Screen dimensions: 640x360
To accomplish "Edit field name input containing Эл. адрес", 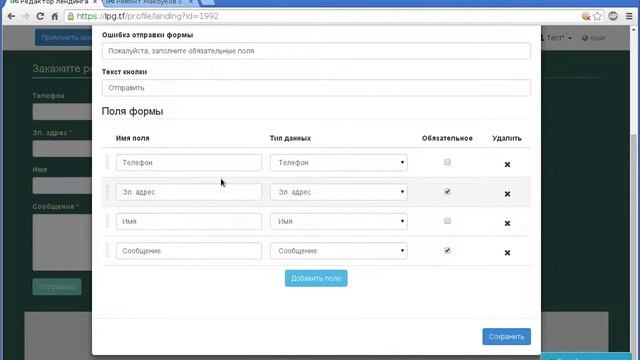I will tap(189, 192).
